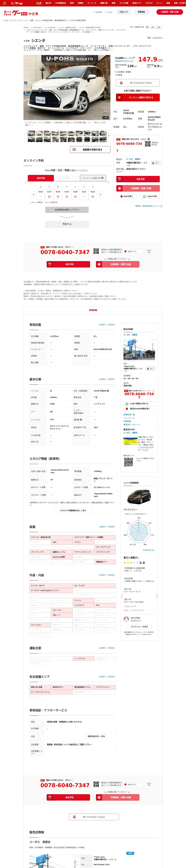Open 評価詳細を見る link
Image resolution: width=186 pixels, height=868 pixels.
point(149,550)
